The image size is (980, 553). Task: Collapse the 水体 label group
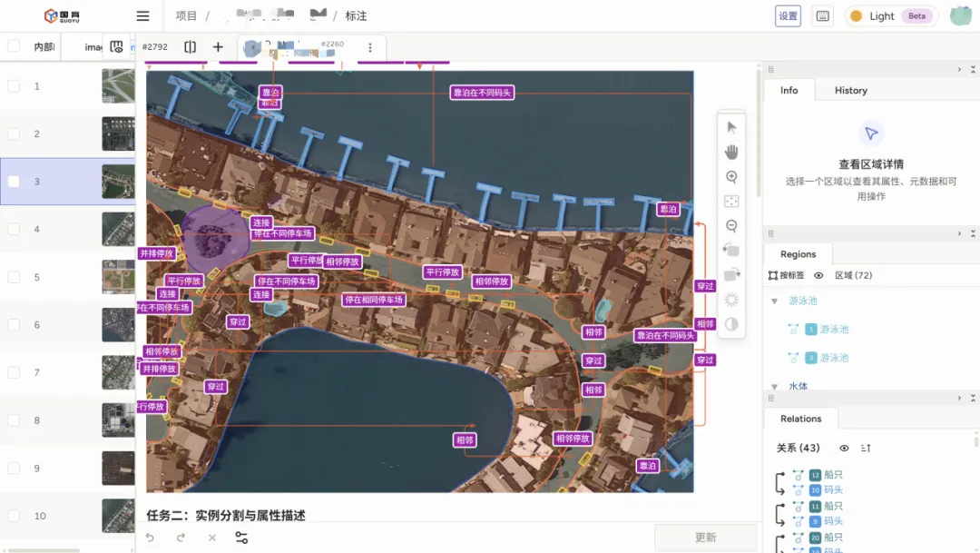774,386
